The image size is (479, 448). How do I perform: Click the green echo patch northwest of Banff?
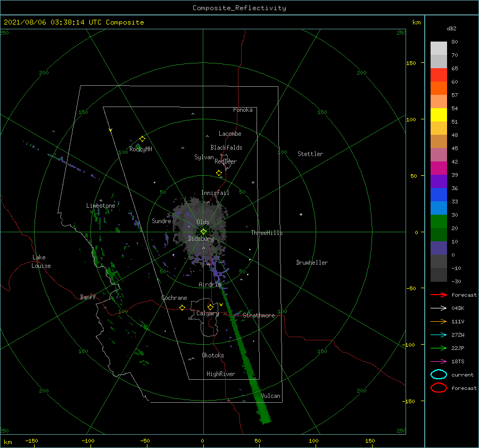pos(112,273)
